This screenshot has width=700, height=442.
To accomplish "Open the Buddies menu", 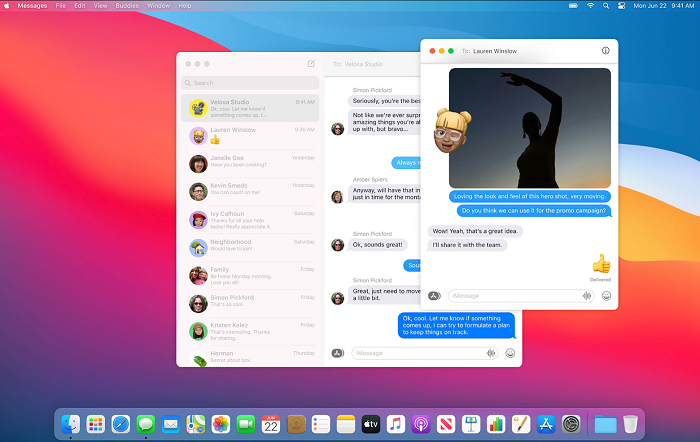I will (x=126, y=6).
